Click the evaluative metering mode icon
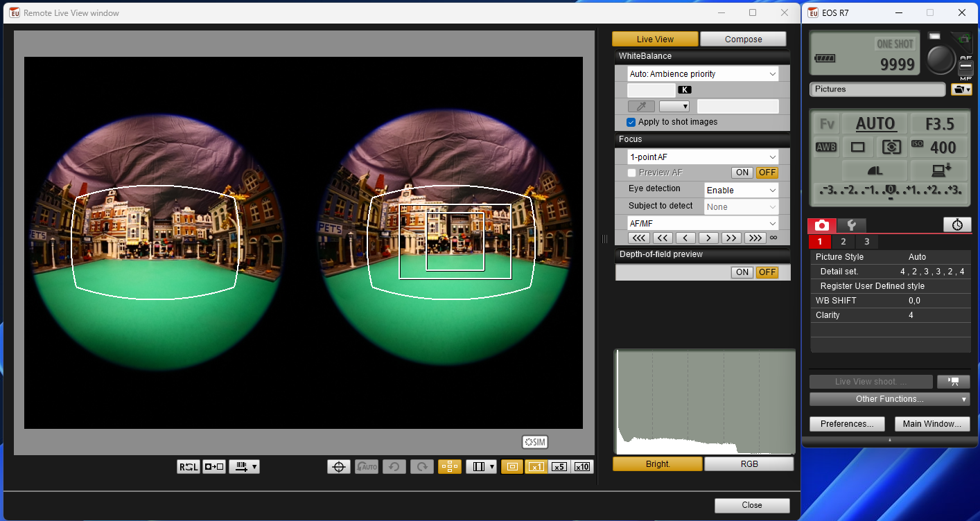The width and height of the screenshot is (980, 521). [x=892, y=147]
